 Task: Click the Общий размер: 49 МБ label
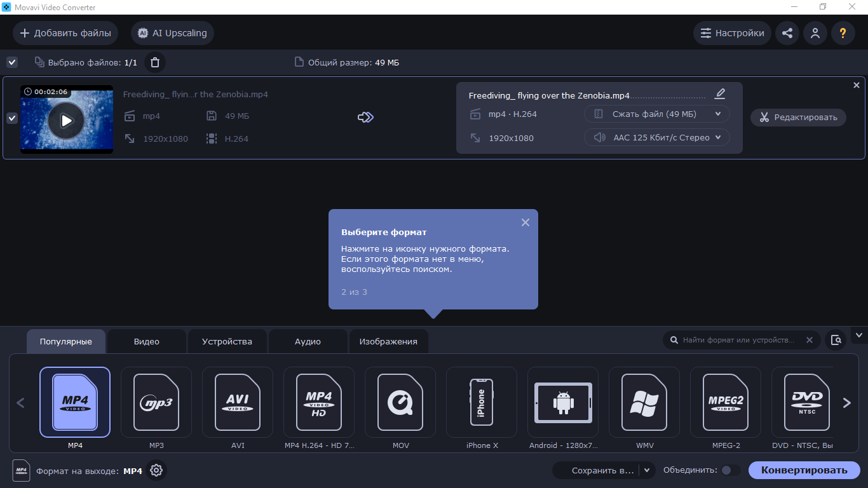pyautogui.click(x=348, y=62)
